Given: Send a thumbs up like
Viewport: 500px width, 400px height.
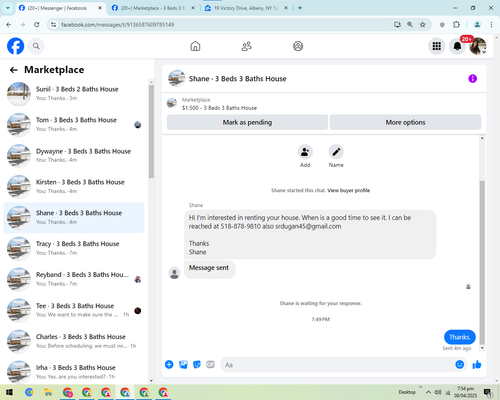Looking at the screenshot, I should 477,364.
